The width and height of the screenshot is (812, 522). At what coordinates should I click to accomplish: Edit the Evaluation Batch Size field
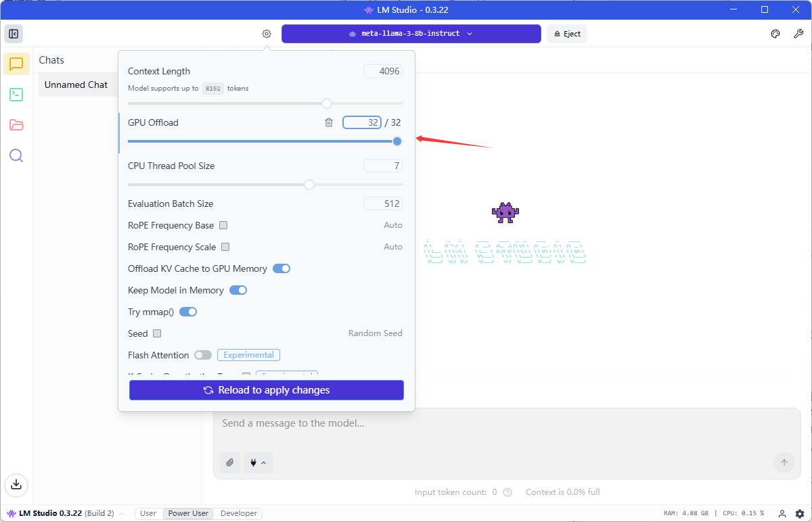tap(383, 204)
